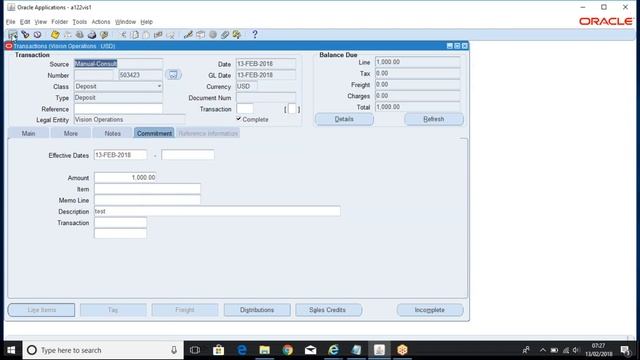
Task: Click the Number field showing 503423
Action: [x=140, y=75]
